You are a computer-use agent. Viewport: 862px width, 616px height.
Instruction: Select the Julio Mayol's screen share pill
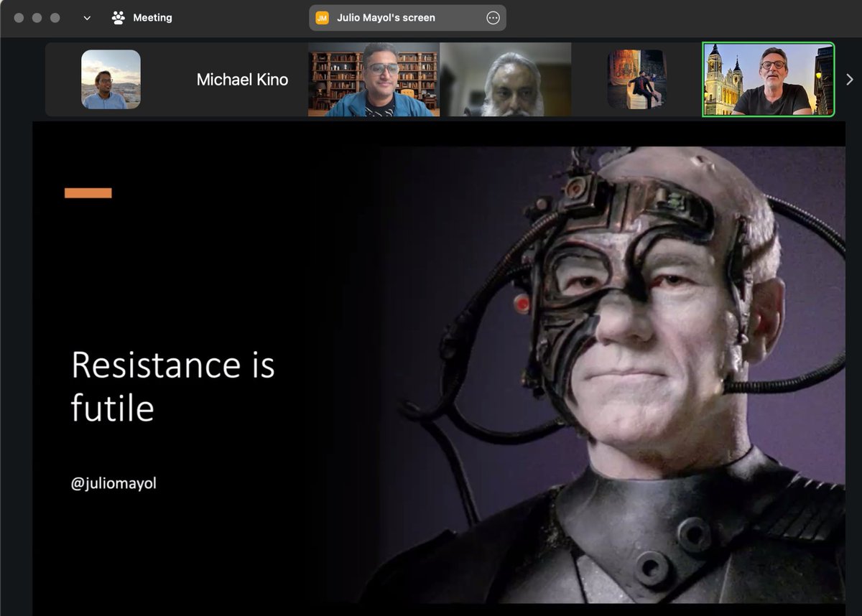point(407,18)
